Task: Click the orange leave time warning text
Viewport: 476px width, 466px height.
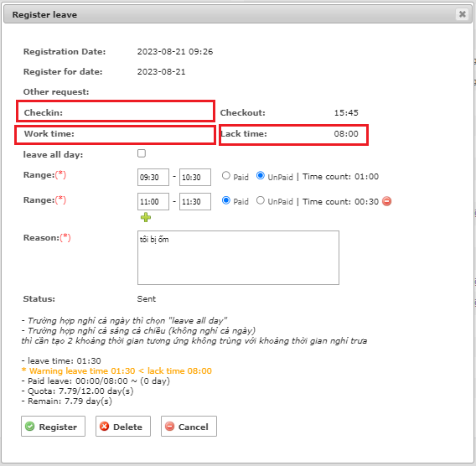Action: pyautogui.click(x=116, y=371)
